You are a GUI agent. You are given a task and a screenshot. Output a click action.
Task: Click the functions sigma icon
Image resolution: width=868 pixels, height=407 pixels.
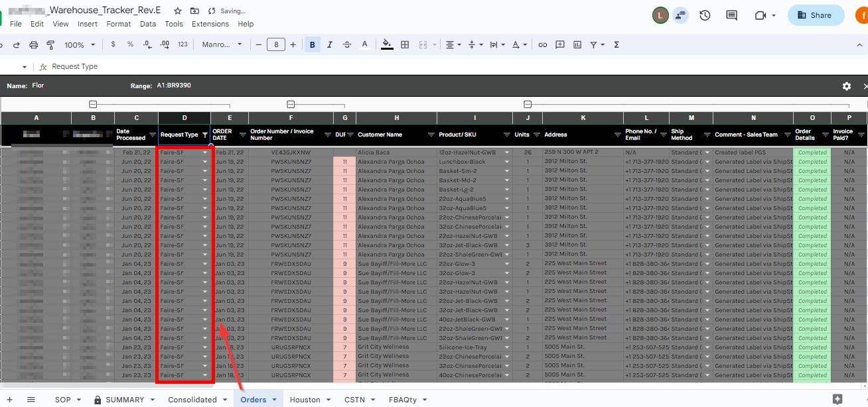click(616, 44)
